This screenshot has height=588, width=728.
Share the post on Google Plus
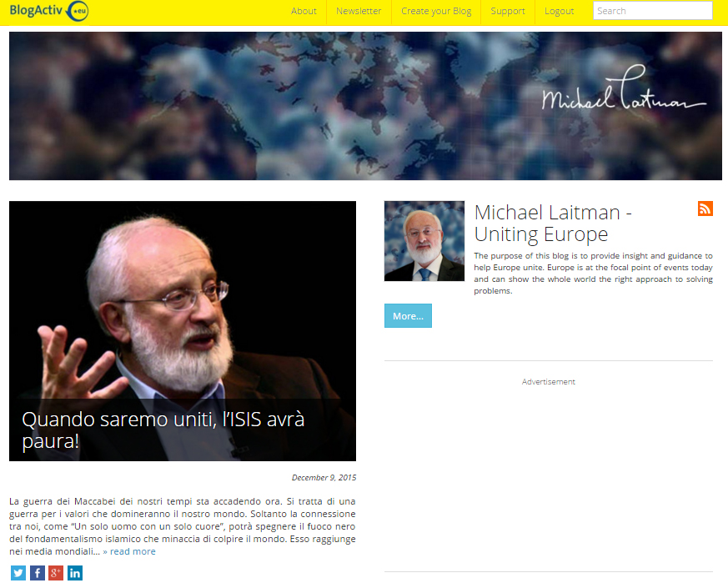tap(56, 573)
